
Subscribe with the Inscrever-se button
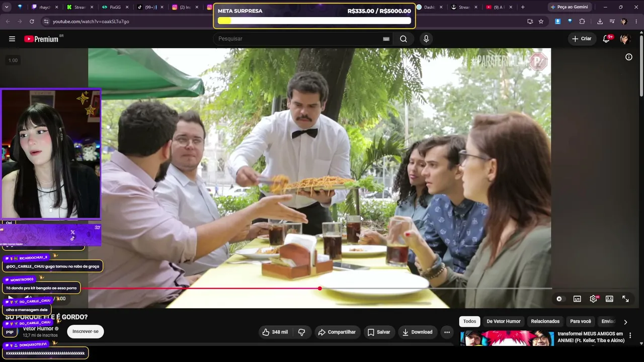[86, 331]
